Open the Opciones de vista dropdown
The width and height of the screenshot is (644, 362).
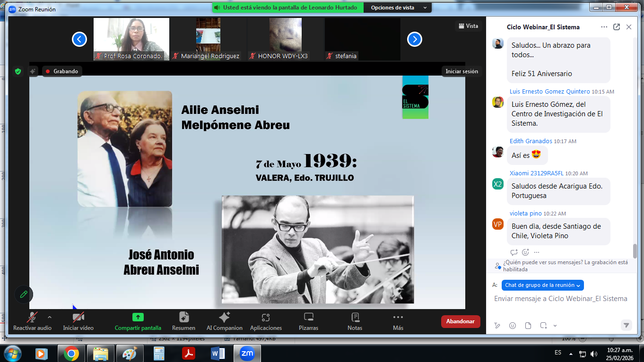coord(397,8)
